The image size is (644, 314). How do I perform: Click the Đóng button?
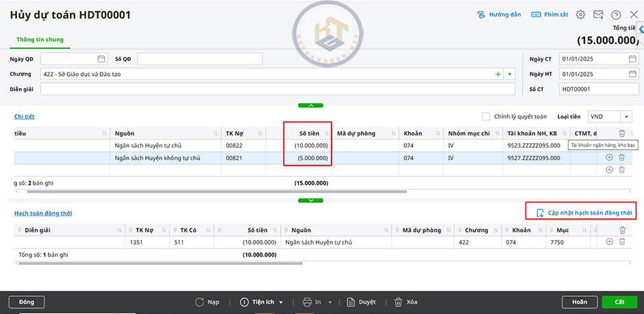[27, 302]
